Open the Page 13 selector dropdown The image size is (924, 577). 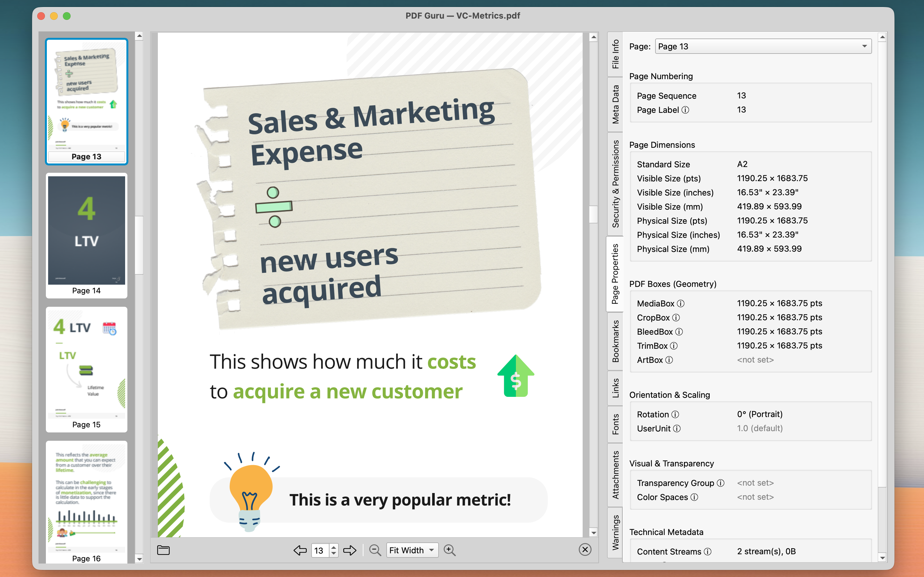pyautogui.click(x=763, y=46)
